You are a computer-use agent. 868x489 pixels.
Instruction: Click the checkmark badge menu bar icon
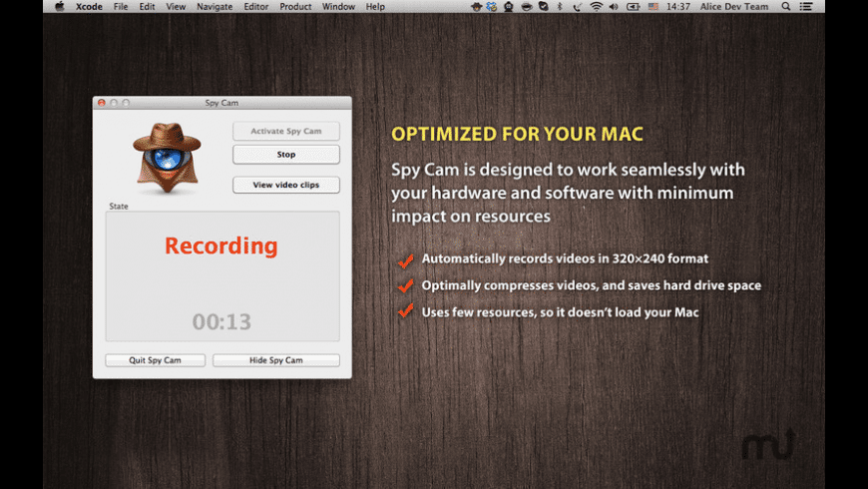(543, 7)
